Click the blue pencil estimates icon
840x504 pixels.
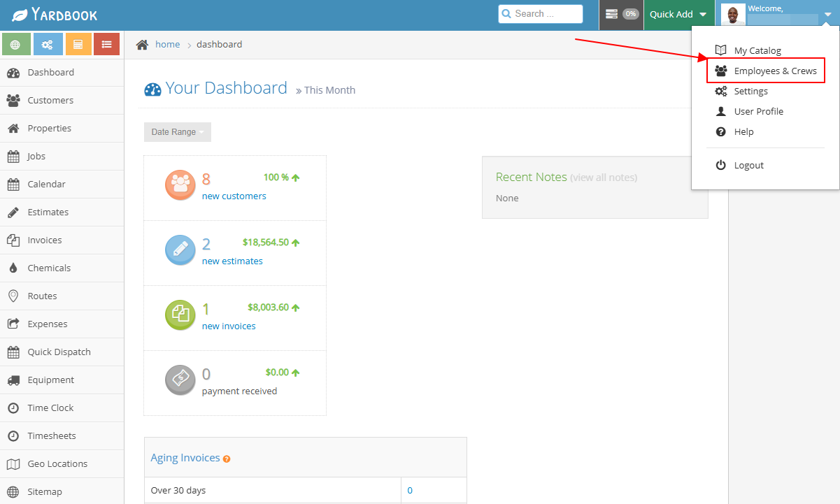[180, 250]
